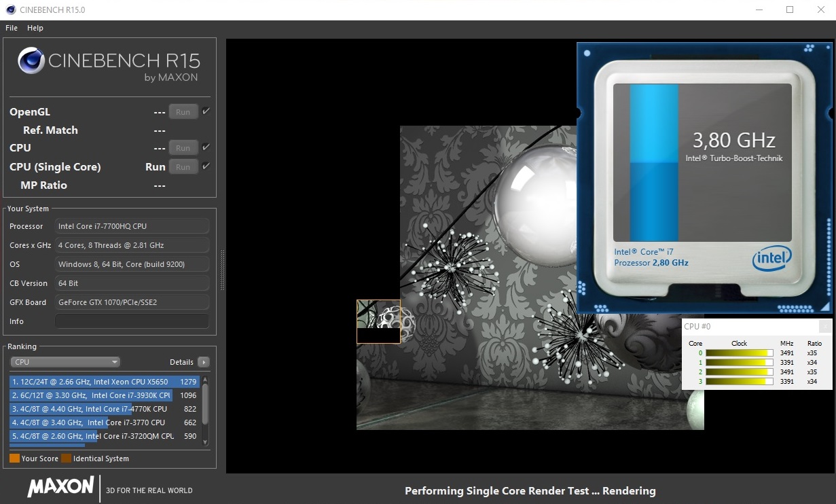The width and height of the screenshot is (836, 504).
Task: Expand the ranking Details arrow
Action: [x=203, y=362]
